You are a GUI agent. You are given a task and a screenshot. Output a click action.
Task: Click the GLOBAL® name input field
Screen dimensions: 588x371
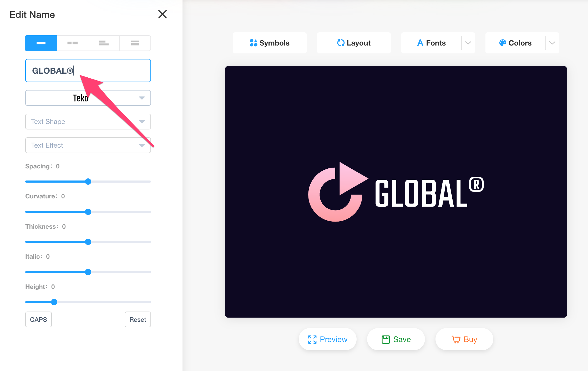pos(88,71)
